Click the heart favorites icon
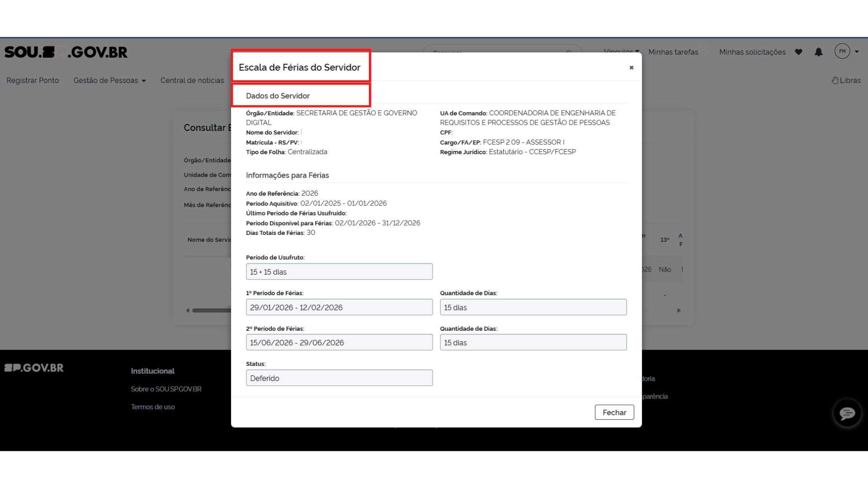Image resolution: width=868 pixels, height=488 pixels. coord(798,52)
